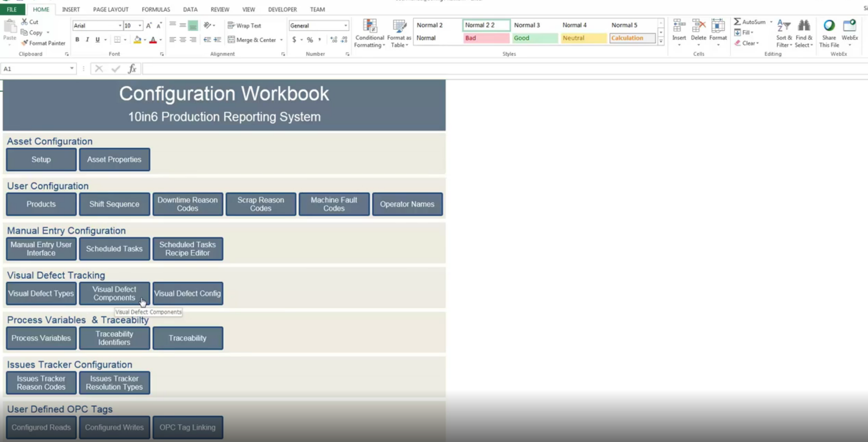Apply the Bad cell style swatch
This screenshot has height=442, width=868.
(x=486, y=38)
